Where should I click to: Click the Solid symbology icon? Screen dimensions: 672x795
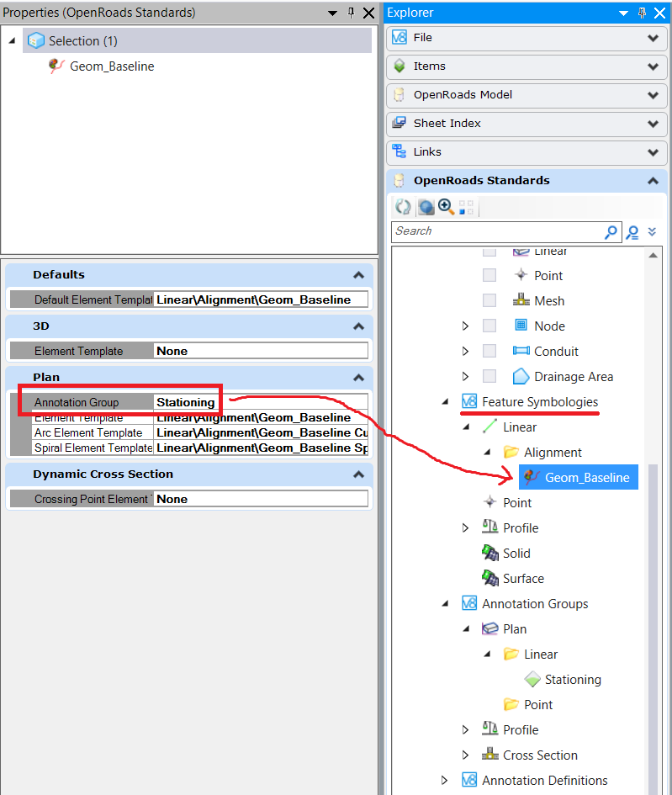490,553
